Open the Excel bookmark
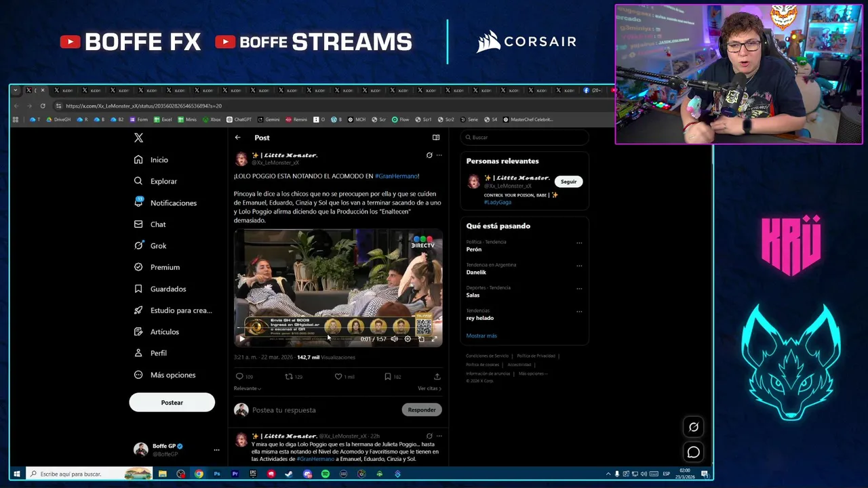868x488 pixels. point(163,119)
